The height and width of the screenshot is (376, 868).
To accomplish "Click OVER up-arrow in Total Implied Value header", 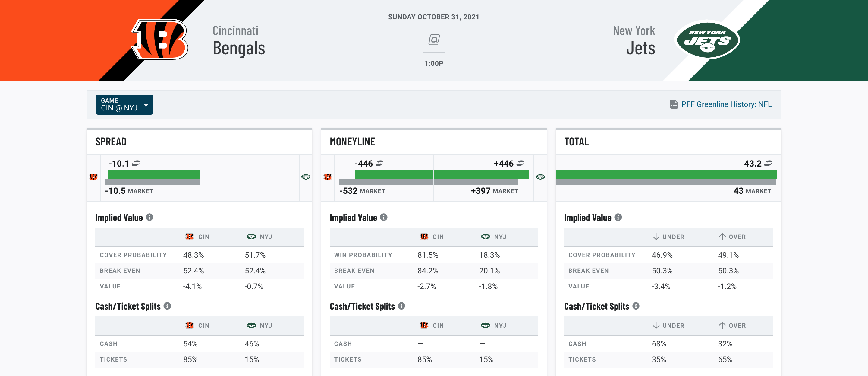I will 722,237.
